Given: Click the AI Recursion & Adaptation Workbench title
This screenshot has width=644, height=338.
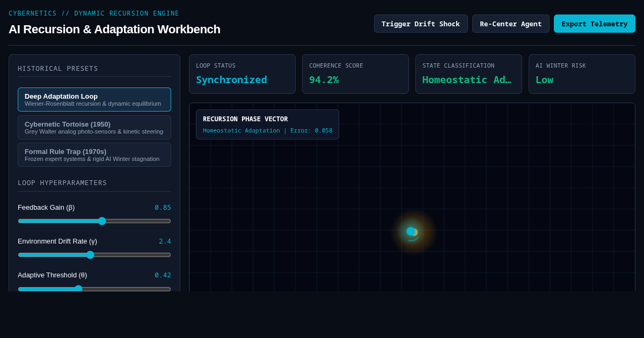Looking at the screenshot, I should click(x=114, y=30).
